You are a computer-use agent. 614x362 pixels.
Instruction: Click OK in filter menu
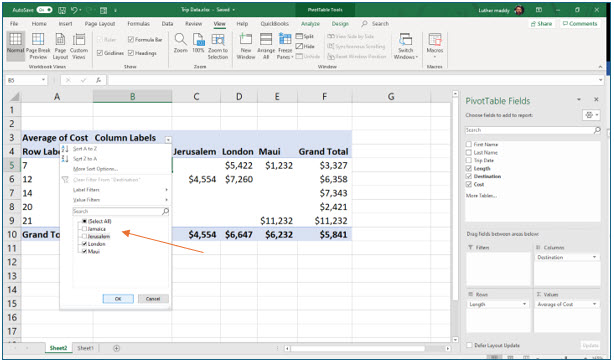click(x=118, y=299)
